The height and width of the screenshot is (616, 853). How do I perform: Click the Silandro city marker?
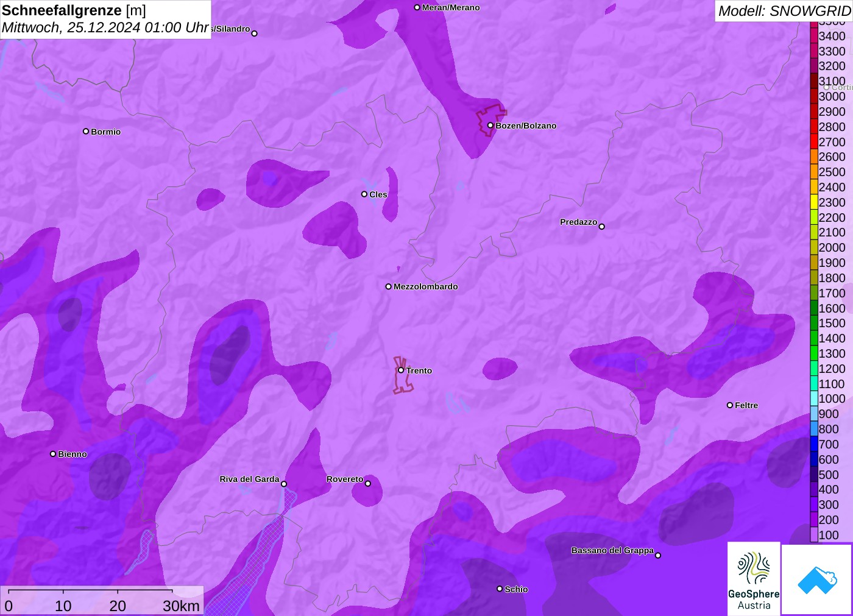[255, 34]
